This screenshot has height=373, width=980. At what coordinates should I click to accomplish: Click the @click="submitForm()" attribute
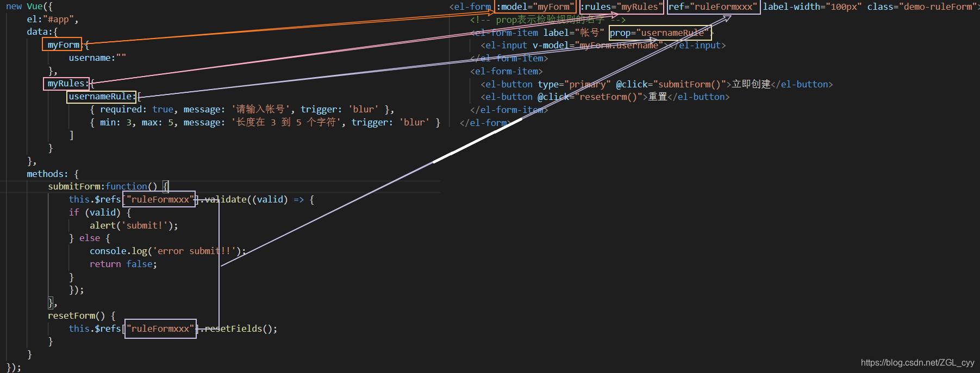(671, 85)
